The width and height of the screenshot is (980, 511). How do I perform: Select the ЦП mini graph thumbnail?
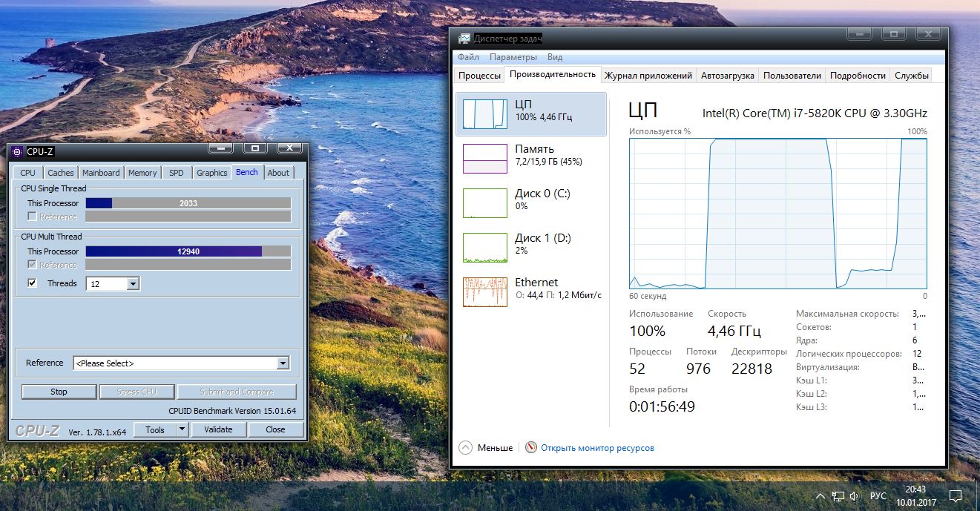(x=485, y=114)
